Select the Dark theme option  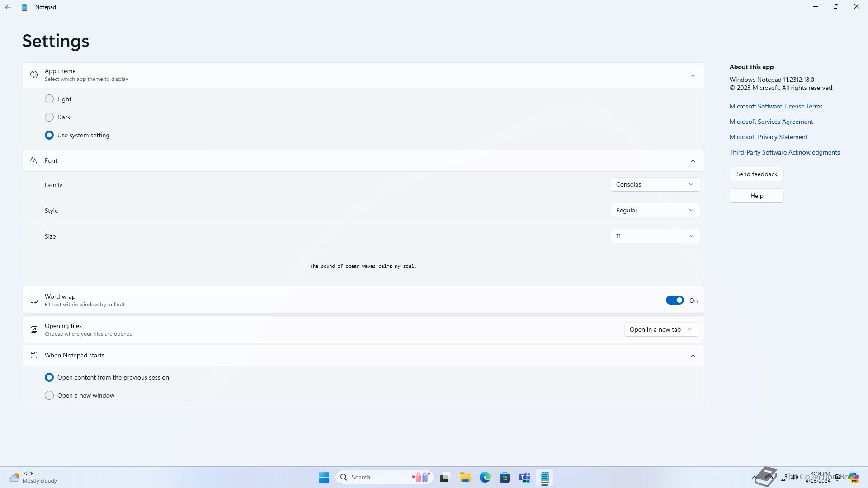(49, 117)
